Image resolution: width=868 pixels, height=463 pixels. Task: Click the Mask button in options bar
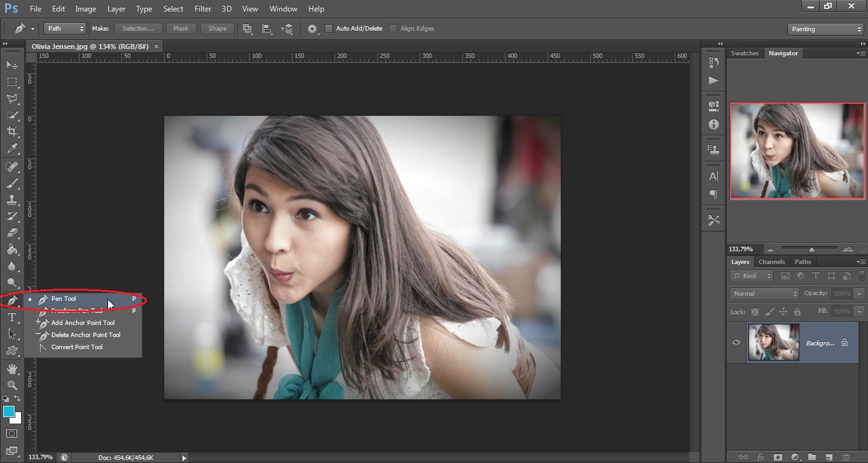coord(181,28)
